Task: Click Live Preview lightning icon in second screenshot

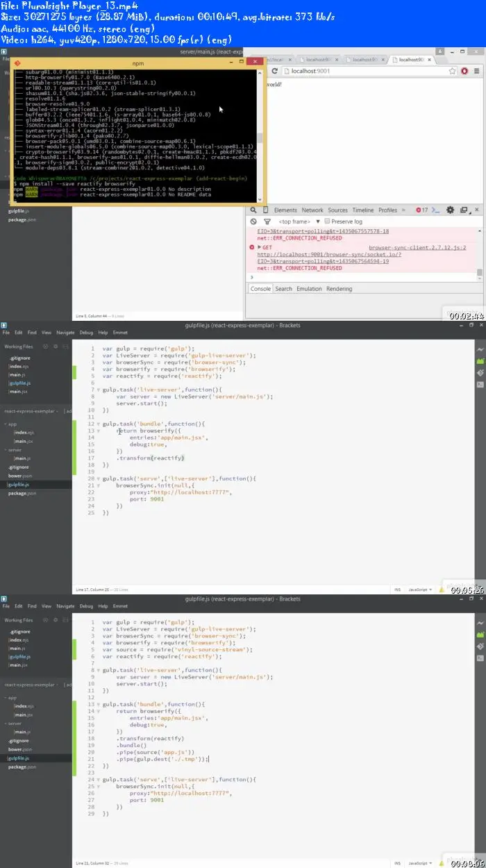Action: pyautogui.click(x=480, y=351)
